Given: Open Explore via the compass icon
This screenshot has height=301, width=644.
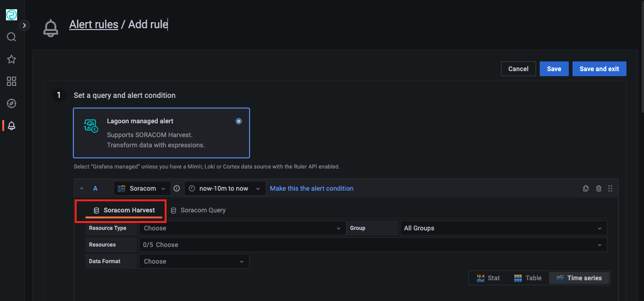Looking at the screenshot, I should pos(12,103).
